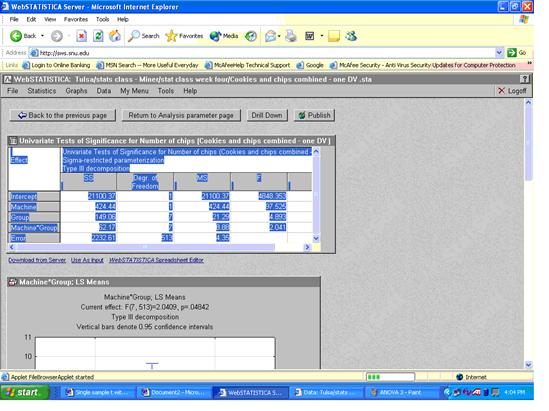Screen dimensions: 549x411
Task: Click the results table horizontal scrollbar
Action: coord(159,247)
